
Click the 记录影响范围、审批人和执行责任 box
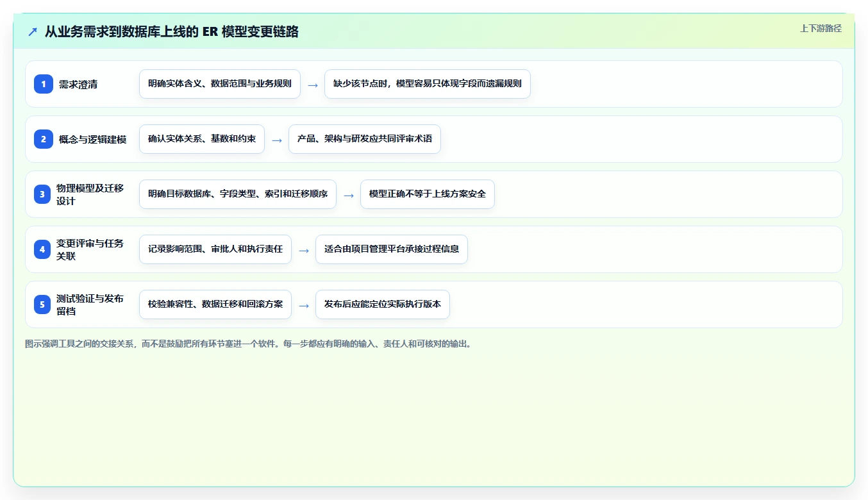215,249
